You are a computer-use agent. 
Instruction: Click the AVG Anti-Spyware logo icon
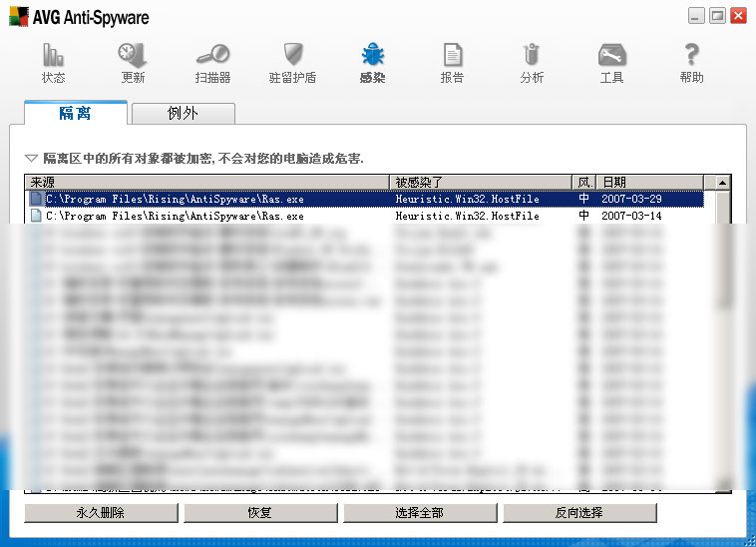coord(19,17)
